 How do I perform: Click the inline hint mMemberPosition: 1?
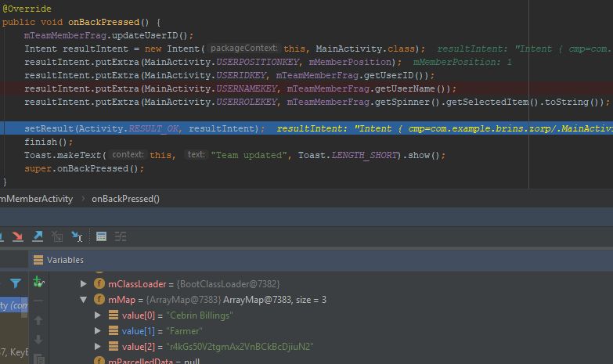[462, 62]
